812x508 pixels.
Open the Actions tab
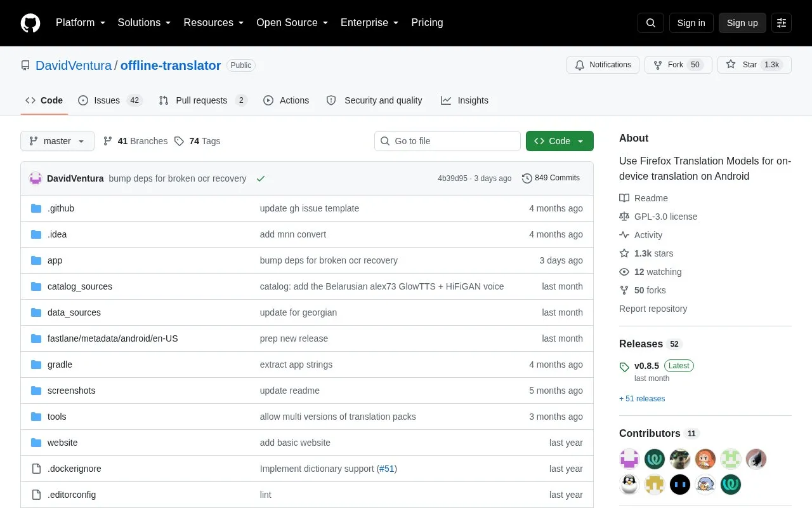[x=286, y=100]
